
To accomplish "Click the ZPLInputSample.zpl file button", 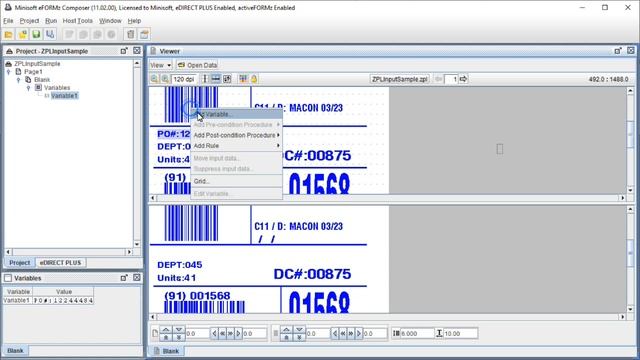I will 400,79.
